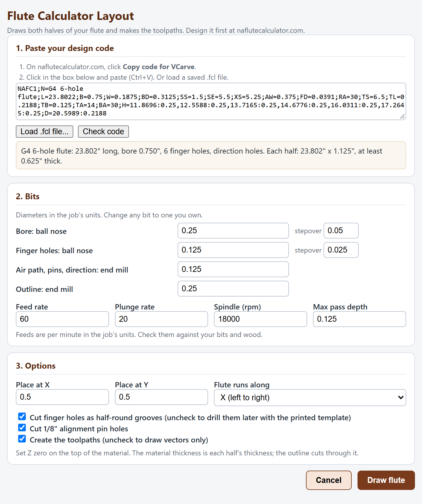Select the Finger holes stepover field
Screen dimensions: 422x504
[341, 250]
